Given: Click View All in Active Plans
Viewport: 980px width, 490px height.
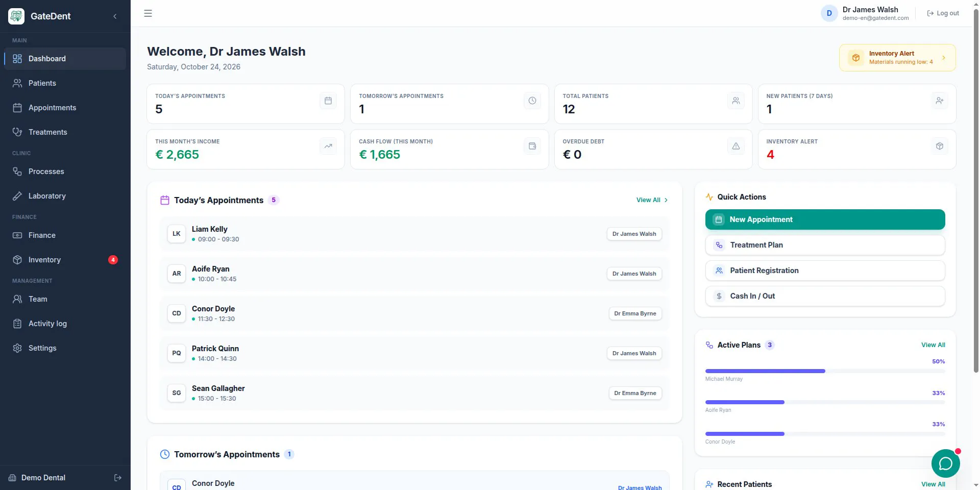Looking at the screenshot, I should tap(933, 345).
